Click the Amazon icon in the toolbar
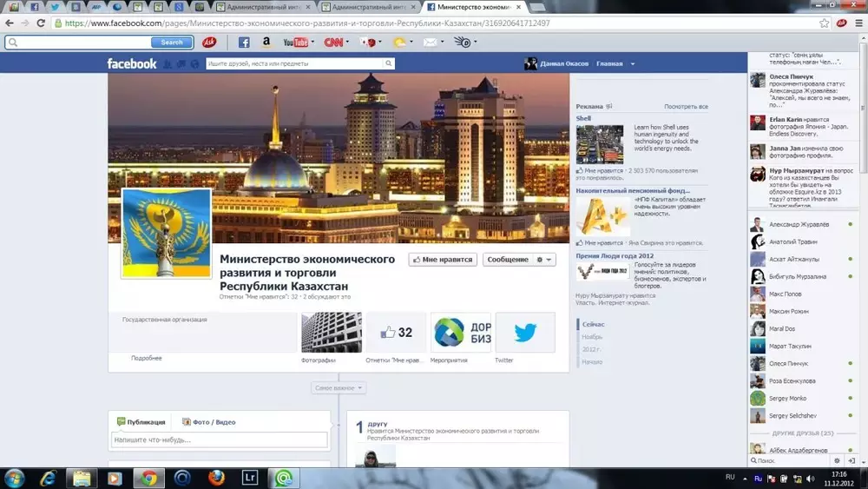Viewport: 868px width, 489px height. click(x=266, y=42)
